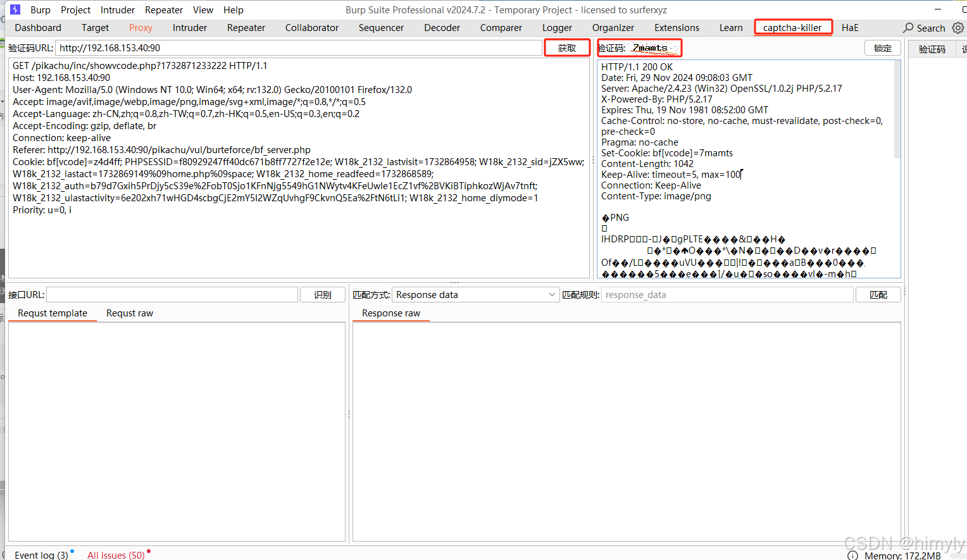Open the Comparer tab
Image resolution: width=967 pixels, height=560 pixels.
coord(501,28)
